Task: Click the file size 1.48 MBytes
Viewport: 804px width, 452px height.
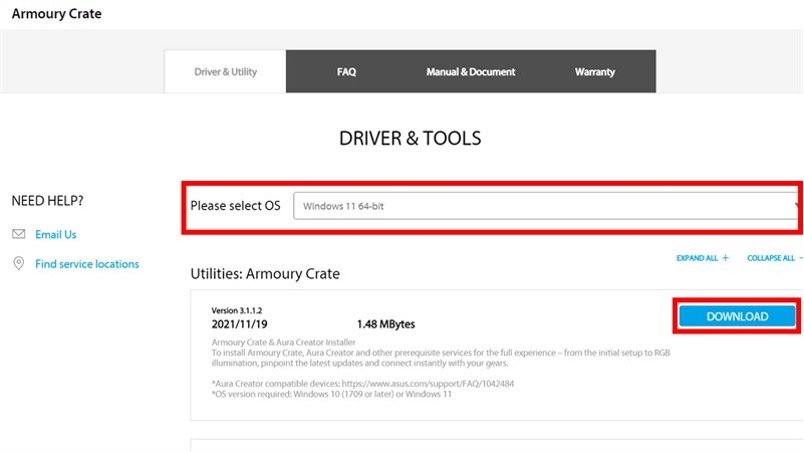Action: [x=386, y=324]
